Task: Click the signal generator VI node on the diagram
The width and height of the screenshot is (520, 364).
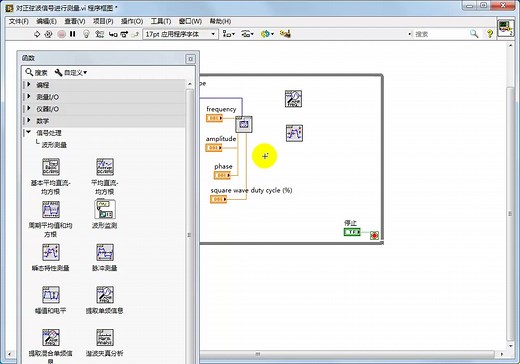Action: click(244, 124)
